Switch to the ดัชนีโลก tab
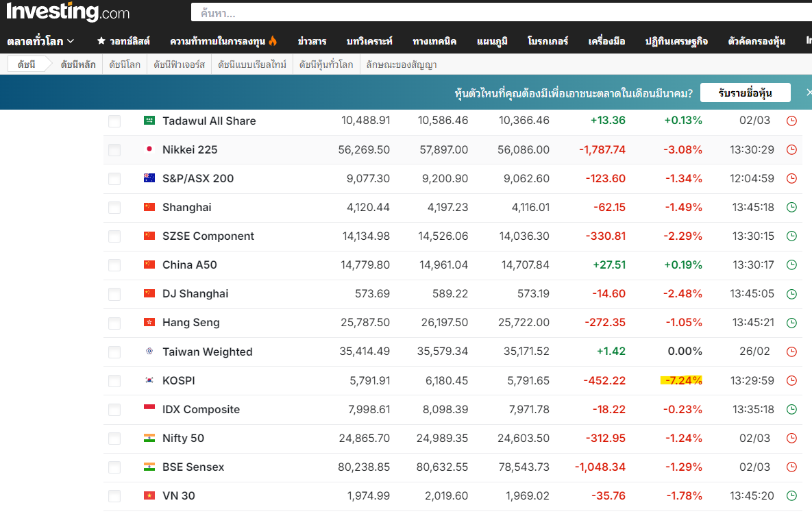 point(125,64)
